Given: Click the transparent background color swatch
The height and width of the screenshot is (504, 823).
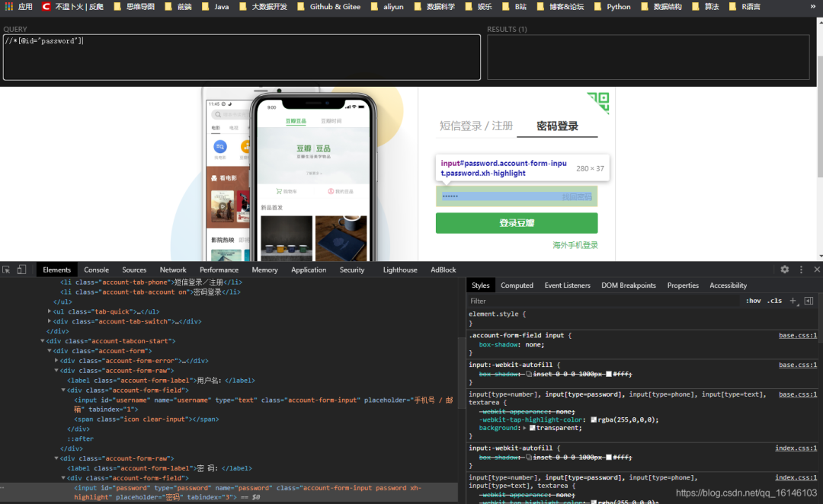Looking at the screenshot, I should click(532, 428).
